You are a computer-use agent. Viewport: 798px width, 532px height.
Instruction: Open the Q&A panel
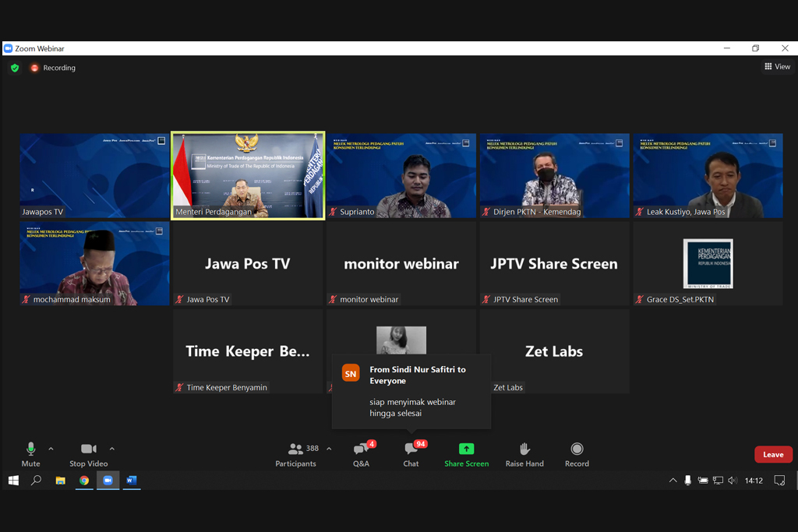click(362, 454)
